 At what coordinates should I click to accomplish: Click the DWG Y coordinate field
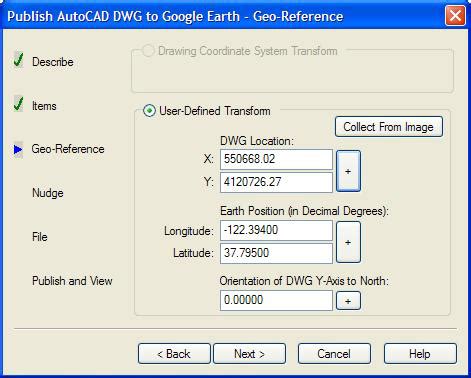coord(276,182)
